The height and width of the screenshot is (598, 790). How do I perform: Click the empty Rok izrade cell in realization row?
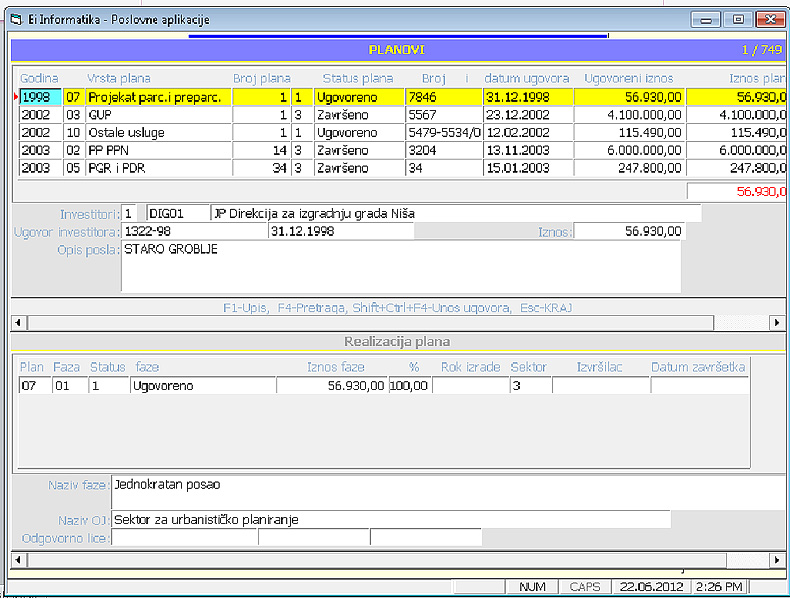pyautogui.click(x=470, y=386)
